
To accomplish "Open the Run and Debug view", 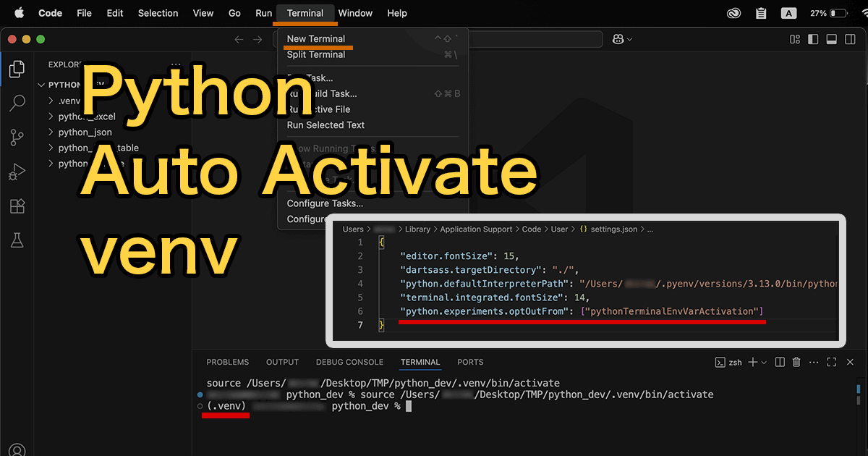I will pyautogui.click(x=17, y=172).
